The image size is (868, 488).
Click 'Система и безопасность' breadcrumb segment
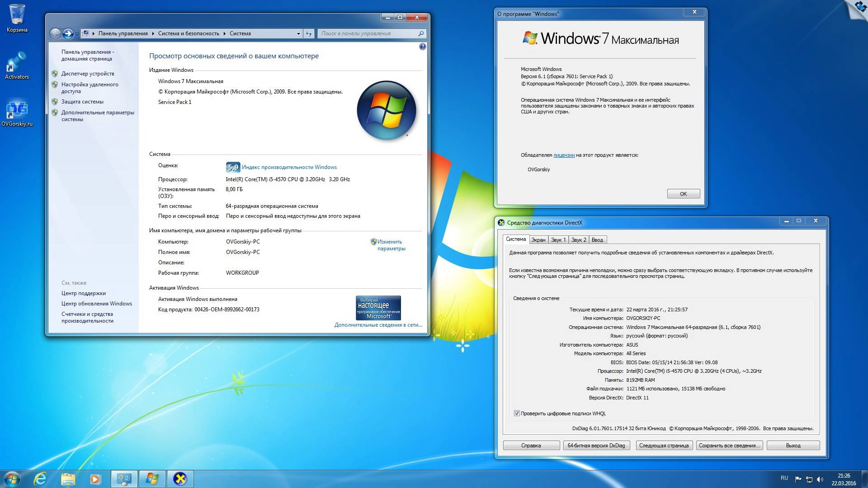click(189, 33)
